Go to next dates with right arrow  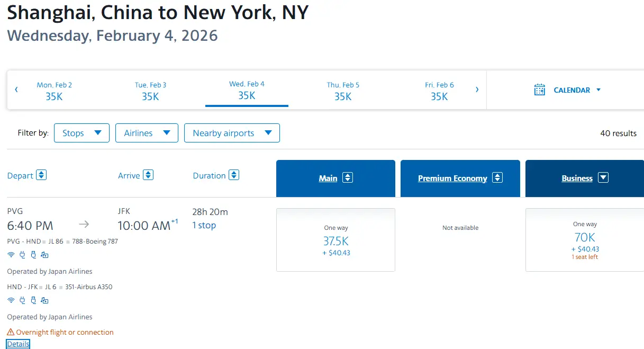click(477, 90)
